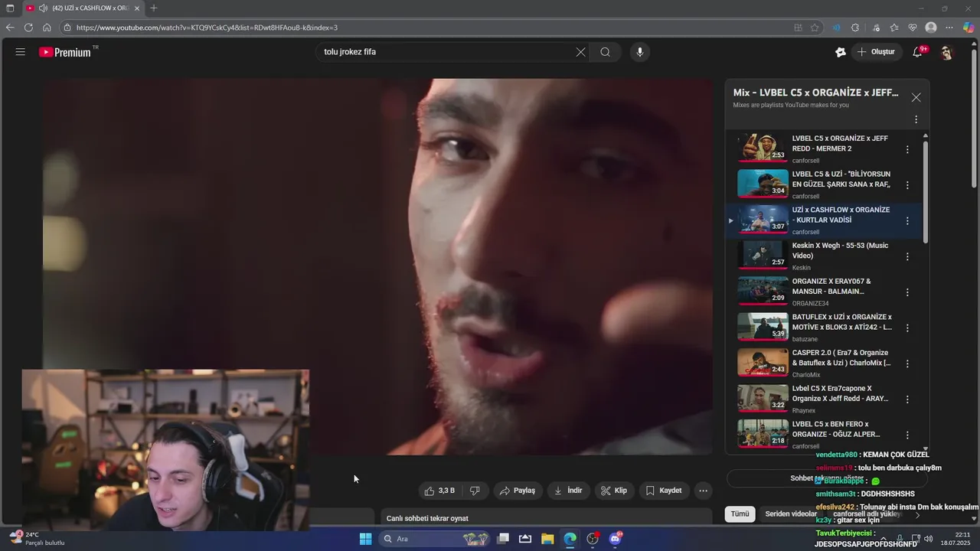Open channel canforsell under MERMER 2

805,161
